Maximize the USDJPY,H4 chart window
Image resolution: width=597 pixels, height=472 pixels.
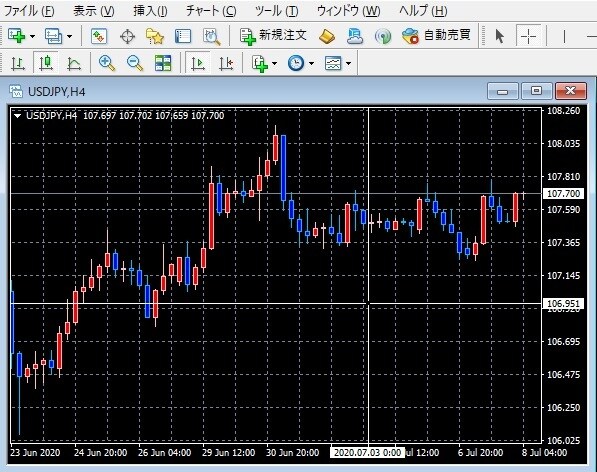click(536, 91)
